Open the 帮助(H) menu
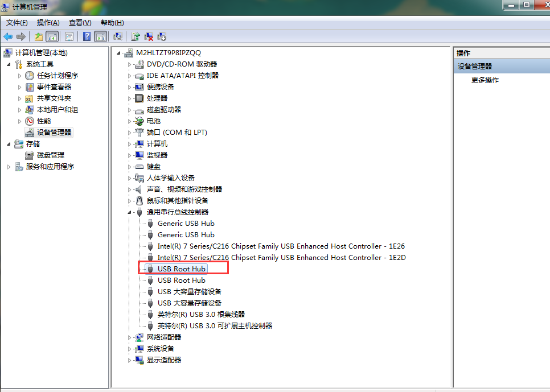This screenshot has height=392, width=550. tap(112, 23)
